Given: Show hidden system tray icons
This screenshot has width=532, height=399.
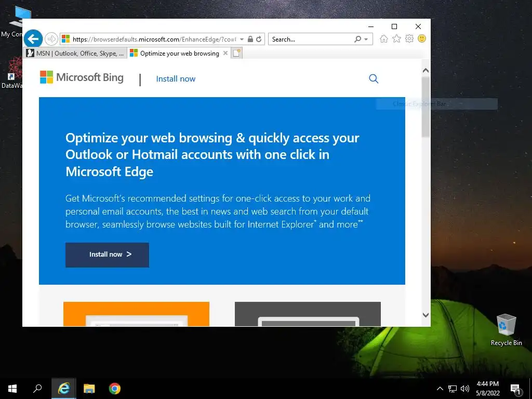Looking at the screenshot, I should pyautogui.click(x=440, y=389).
